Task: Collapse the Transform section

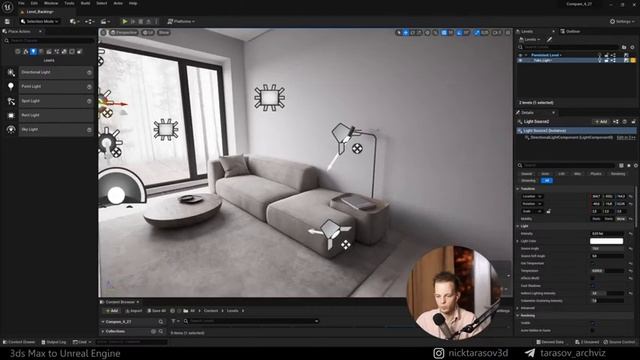Action: (518, 189)
